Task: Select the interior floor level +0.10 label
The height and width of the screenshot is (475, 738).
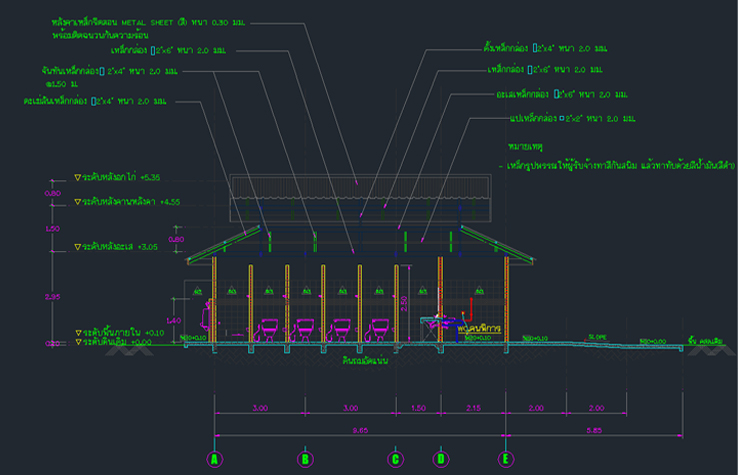Action: click(123, 333)
